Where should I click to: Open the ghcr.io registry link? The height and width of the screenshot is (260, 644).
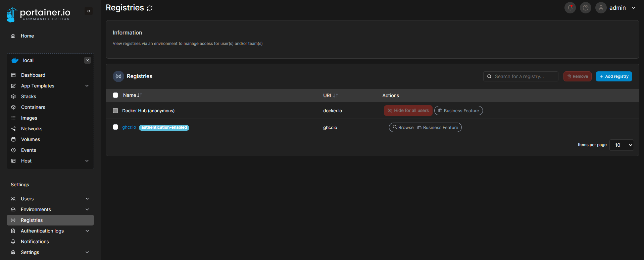129,127
